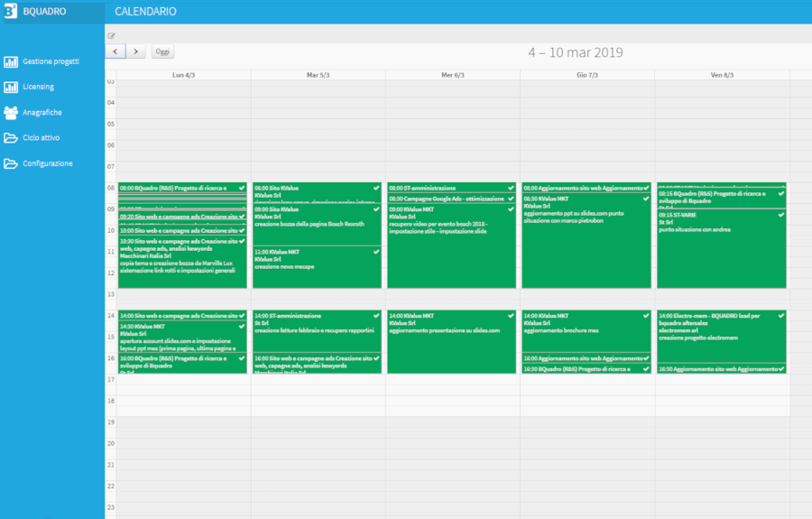The width and height of the screenshot is (812, 519).
Task: Open Configurazione menu item
Action: 48,163
